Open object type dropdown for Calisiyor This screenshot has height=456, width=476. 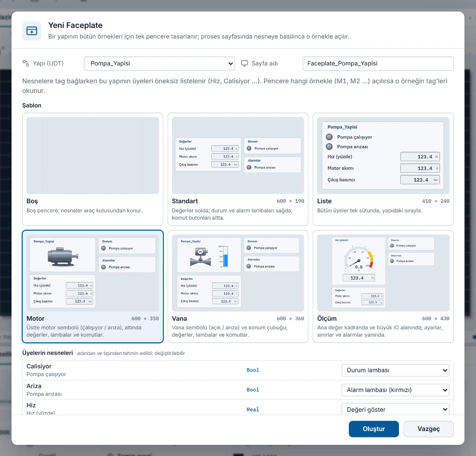coord(395,370)
